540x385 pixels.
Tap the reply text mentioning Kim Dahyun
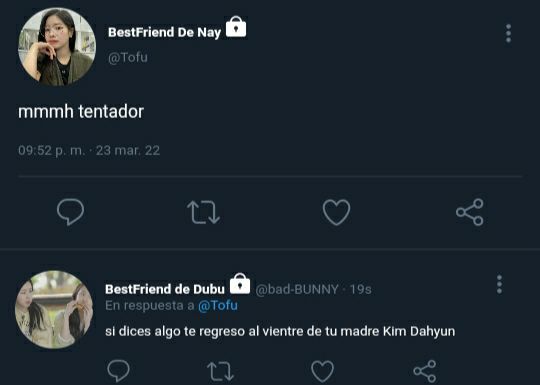(x=280, y=331)
